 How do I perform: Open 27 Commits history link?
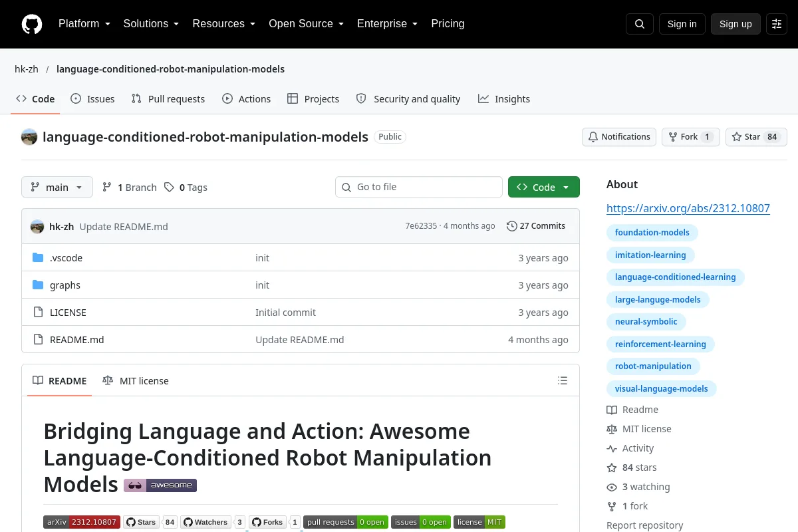click(536, 226)
